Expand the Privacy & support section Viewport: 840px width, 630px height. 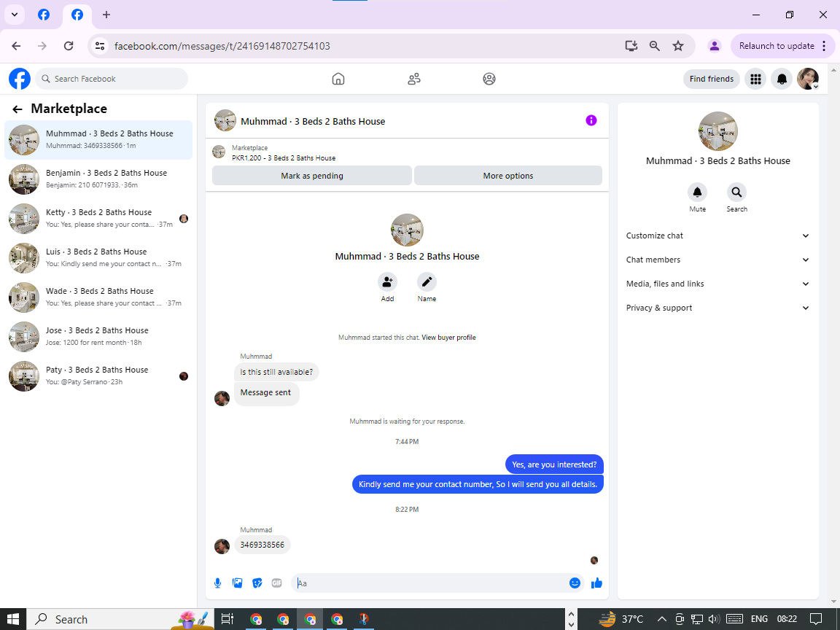click(x=717, y=308)
